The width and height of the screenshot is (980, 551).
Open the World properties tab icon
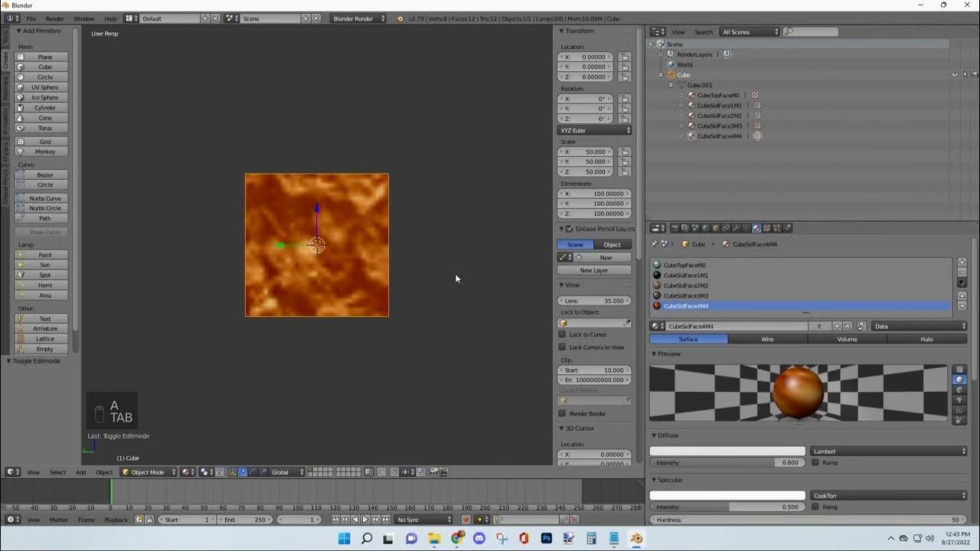click(x=705, y=228)
